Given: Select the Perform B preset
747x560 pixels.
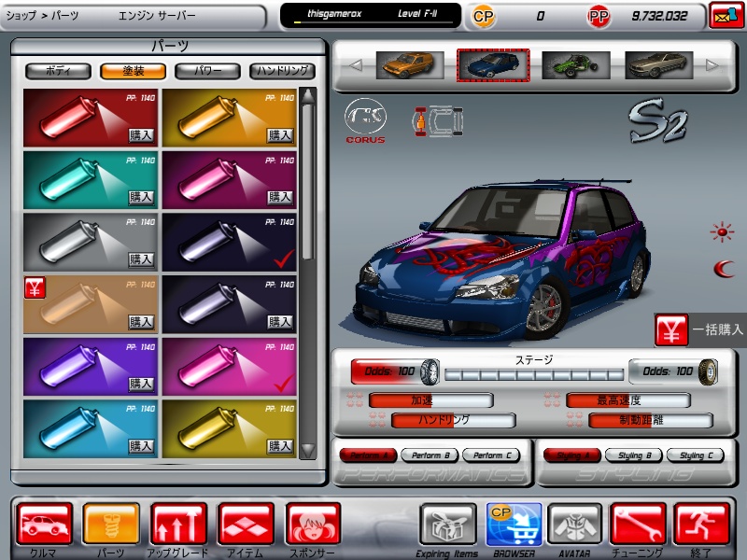Looking at the screenshot, I should tap(429, 455).
